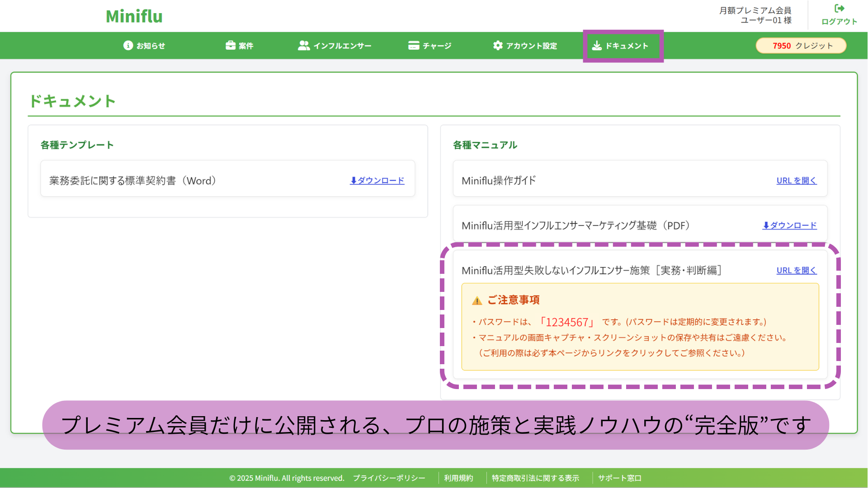Viewport: 868px width, 488px height.
Task: Open URL for Miniflu操作ガイド
Action: 796,180
